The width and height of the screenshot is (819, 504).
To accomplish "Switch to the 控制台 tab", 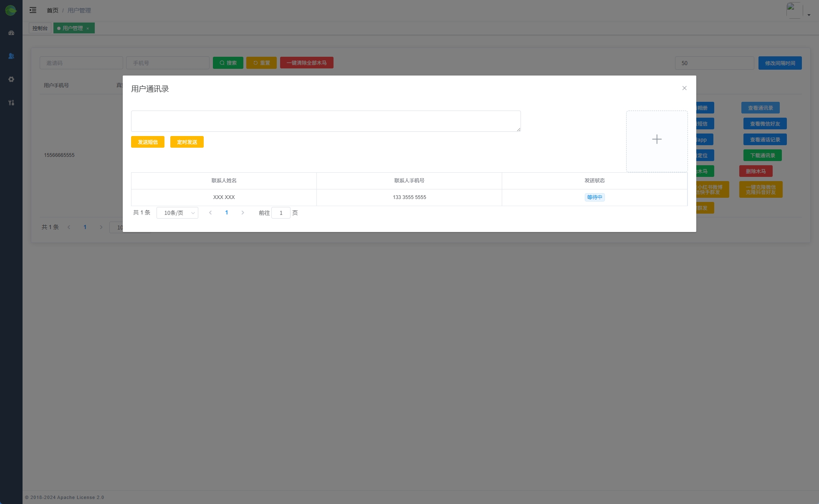I will coord(40,28).
